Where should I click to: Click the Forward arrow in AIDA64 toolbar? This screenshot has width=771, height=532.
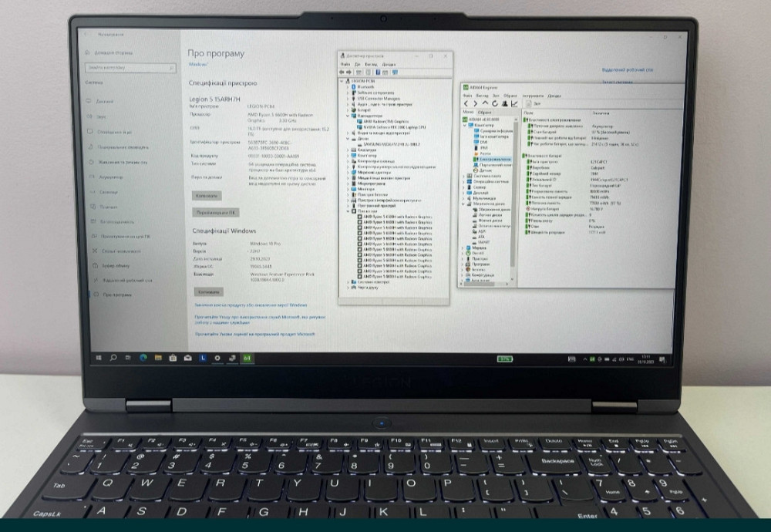(474, 103)
